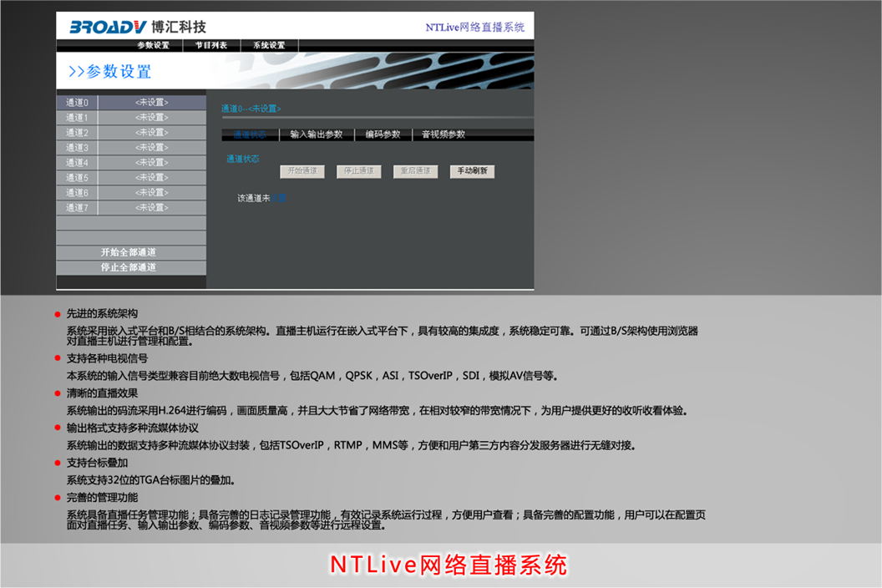
Task: Click the 该通道未设置 status message
Action: tap(261, 198)
